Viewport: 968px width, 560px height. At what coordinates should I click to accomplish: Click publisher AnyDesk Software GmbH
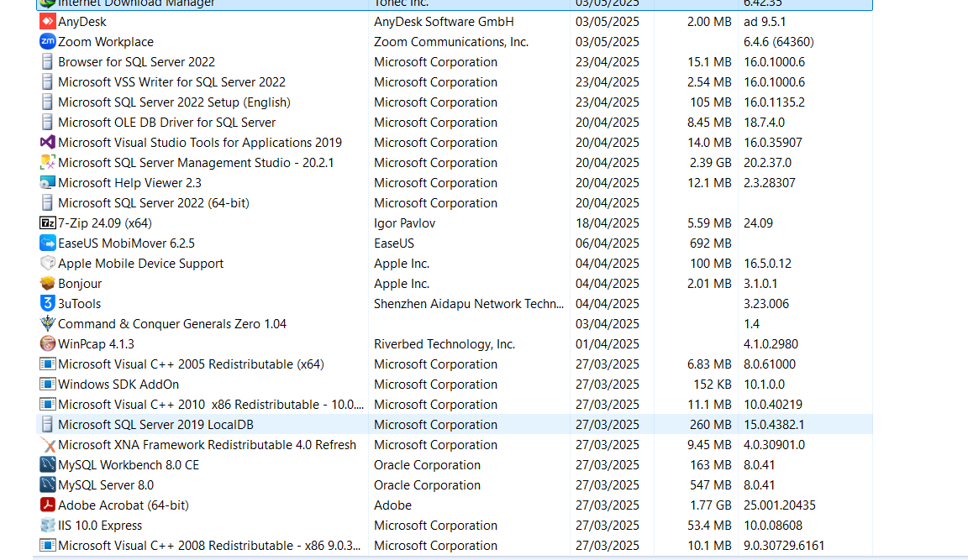(x=444, y=22)
